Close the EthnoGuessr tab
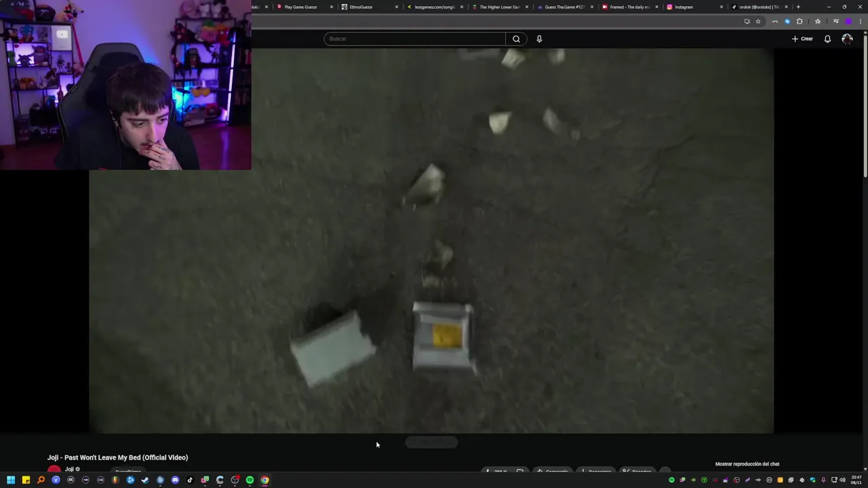Screen dimensions: 868x488 pos(397,7)
